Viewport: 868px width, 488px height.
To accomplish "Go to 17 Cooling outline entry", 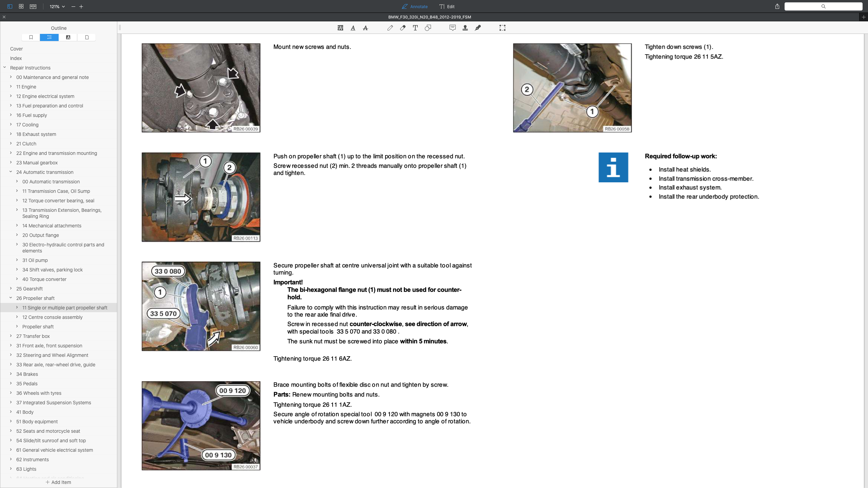I will [x=27, y=125].
